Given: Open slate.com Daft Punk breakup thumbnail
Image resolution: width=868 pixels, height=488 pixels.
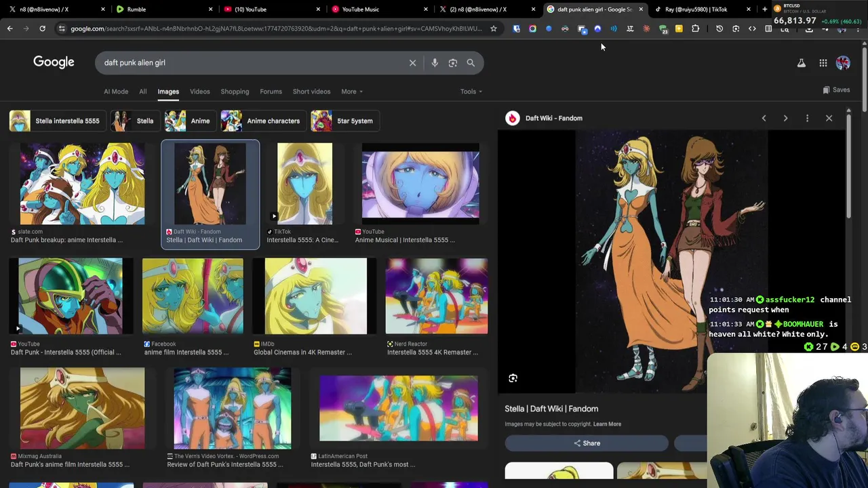Looking at the screenshot, I should click(x=82, y=184).
